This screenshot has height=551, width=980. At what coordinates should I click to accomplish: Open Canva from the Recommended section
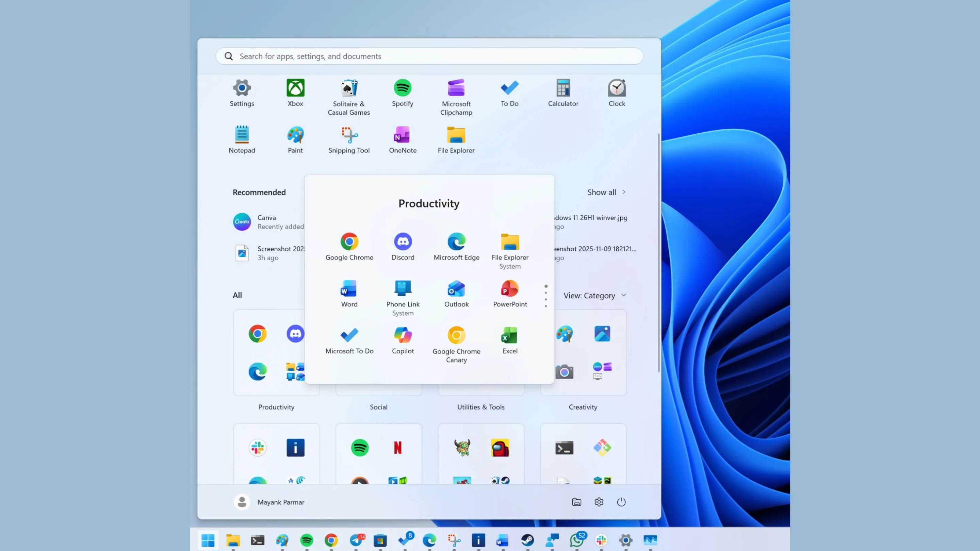[x=266, y=222]
